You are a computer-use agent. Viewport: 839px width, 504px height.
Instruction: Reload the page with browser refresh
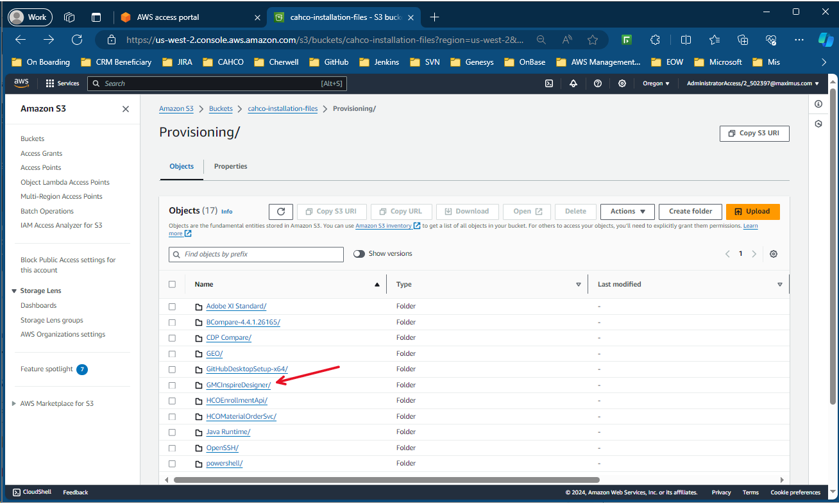click(77, 40)
